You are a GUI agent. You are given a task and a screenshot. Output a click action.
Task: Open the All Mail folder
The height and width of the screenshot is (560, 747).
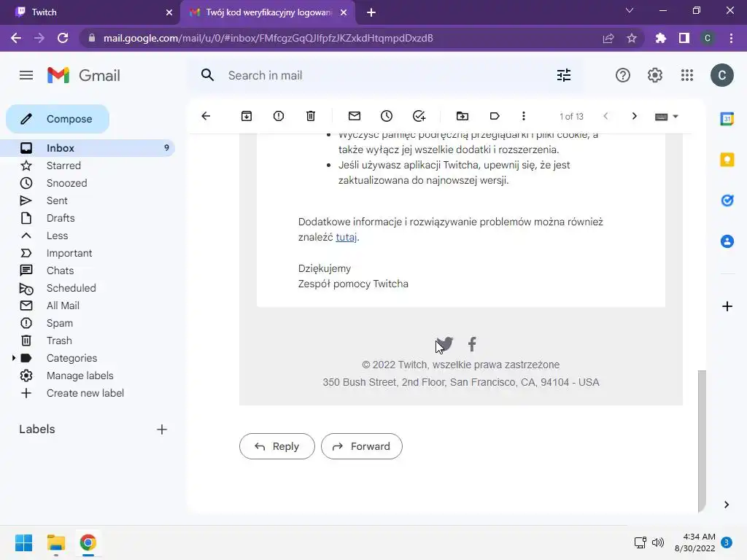pyautogui.click(x=63, y=306)
